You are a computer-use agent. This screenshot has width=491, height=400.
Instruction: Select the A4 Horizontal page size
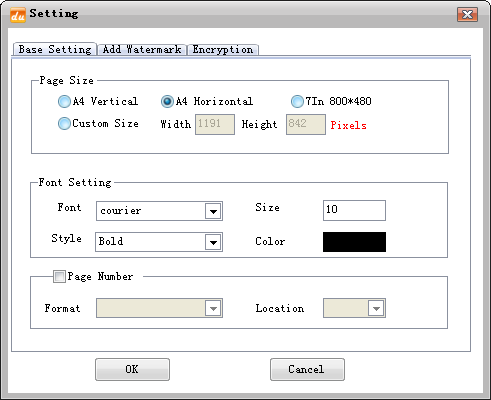167,101
